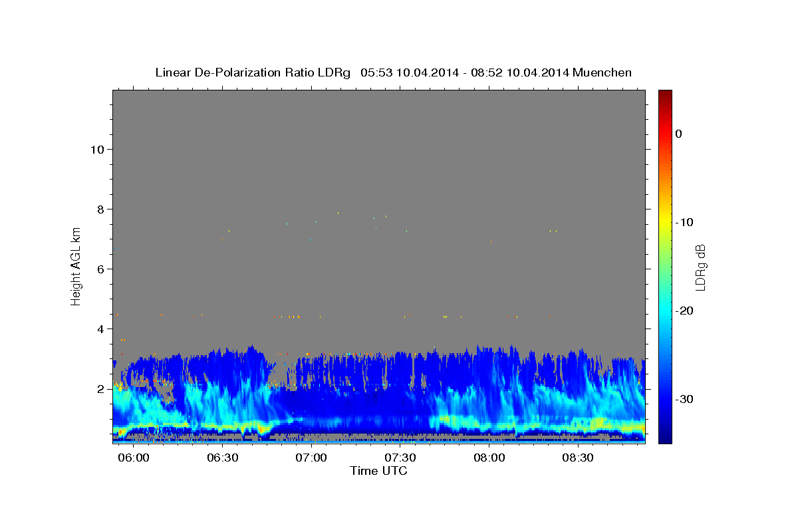
Task: Click the height tick label 8
Action: tap(100, 209)
